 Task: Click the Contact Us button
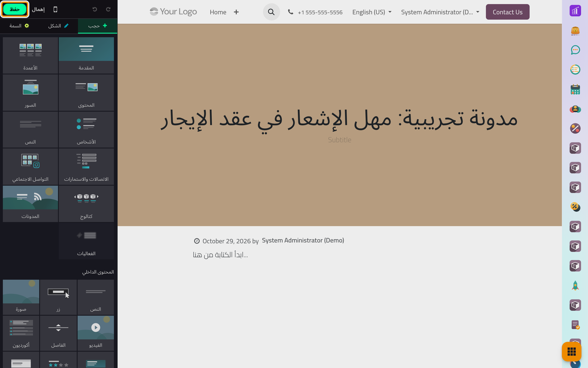(x=507, y=12)
